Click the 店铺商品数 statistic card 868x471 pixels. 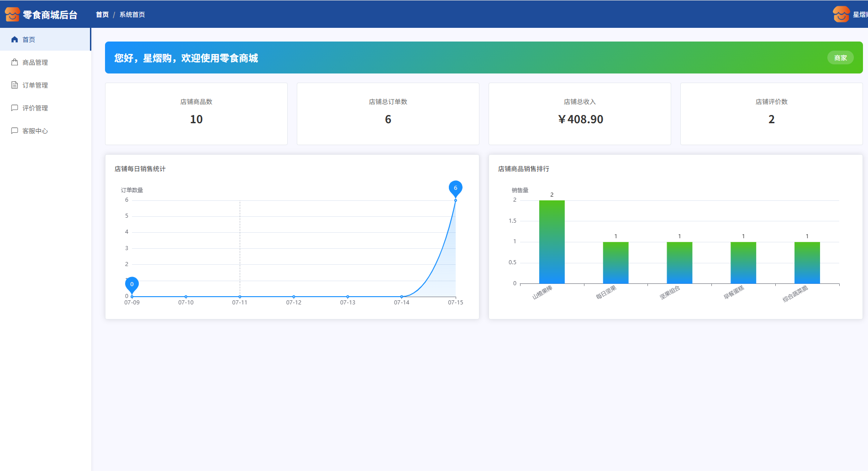coord(196,114)
